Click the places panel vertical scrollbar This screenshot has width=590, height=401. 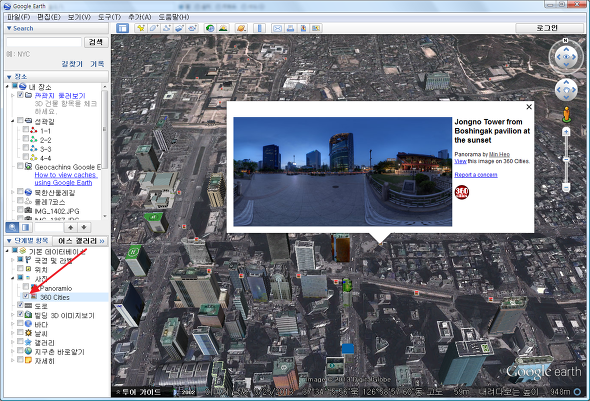tap(105, 129)
